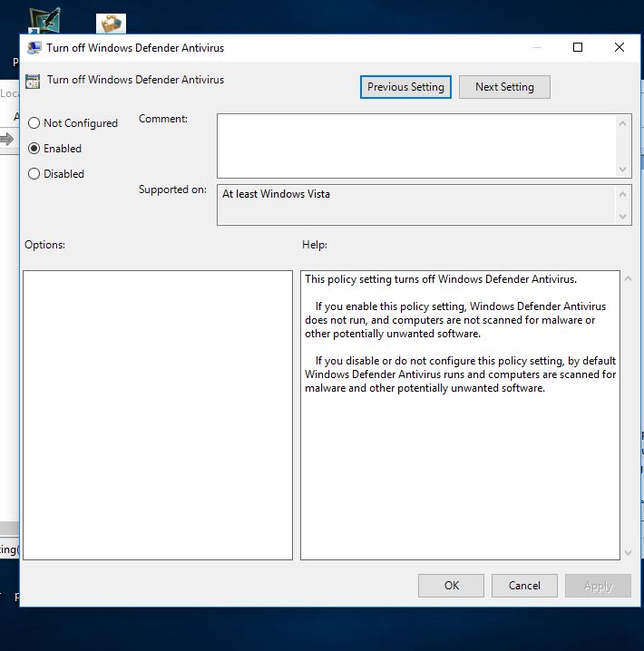Go to the Previous Setting
644x651 pixels.
pyautogui.click(x=405, y=87)
